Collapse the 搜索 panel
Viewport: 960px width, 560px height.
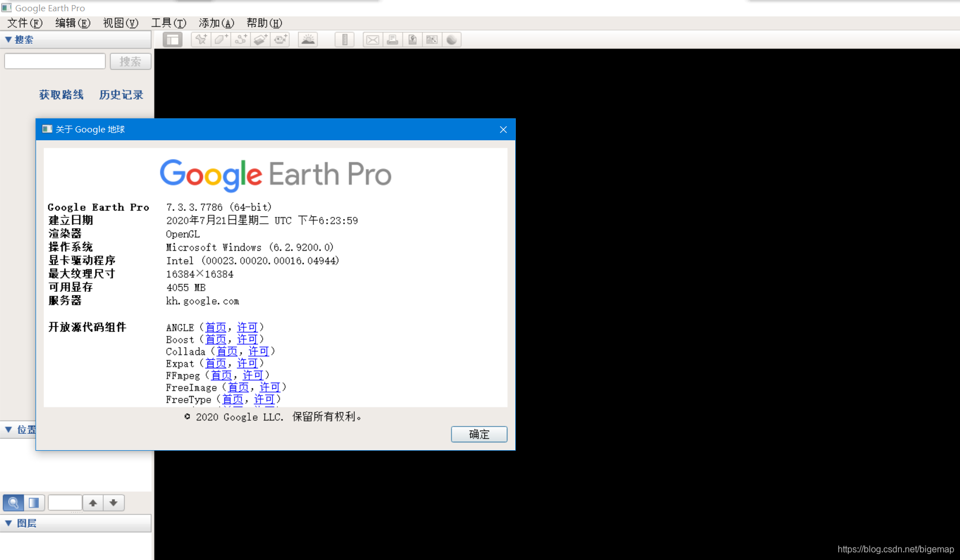coord(8,39)
